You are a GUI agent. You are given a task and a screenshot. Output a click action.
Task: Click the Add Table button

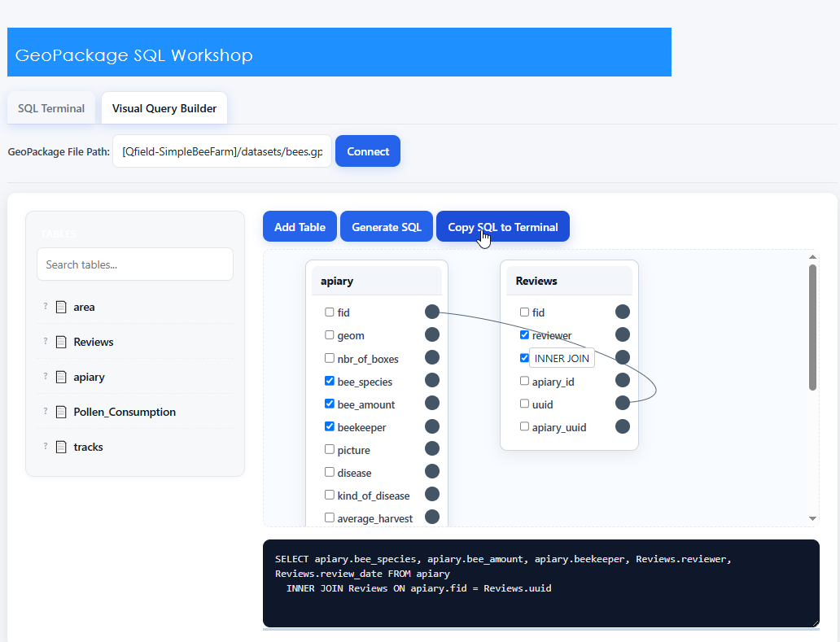[x=300, y=227]
